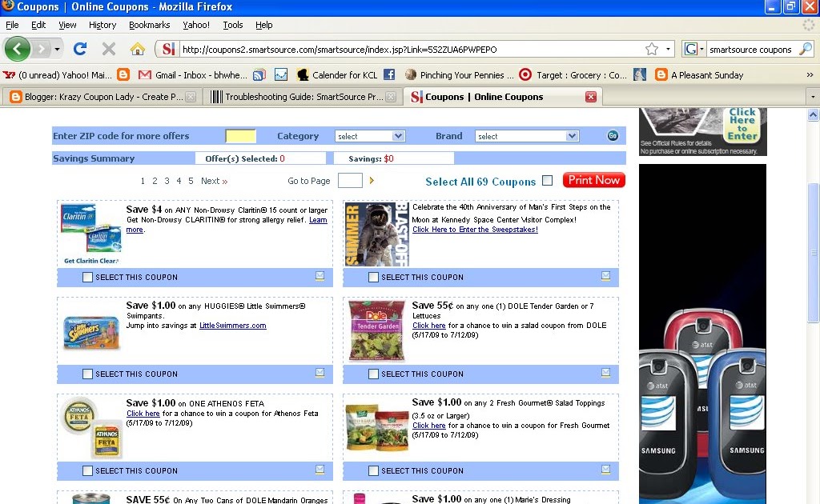Select the DOLE Tender Garden coupon checkbox
This screenshot has width=820, height=504.
point(373,374)
